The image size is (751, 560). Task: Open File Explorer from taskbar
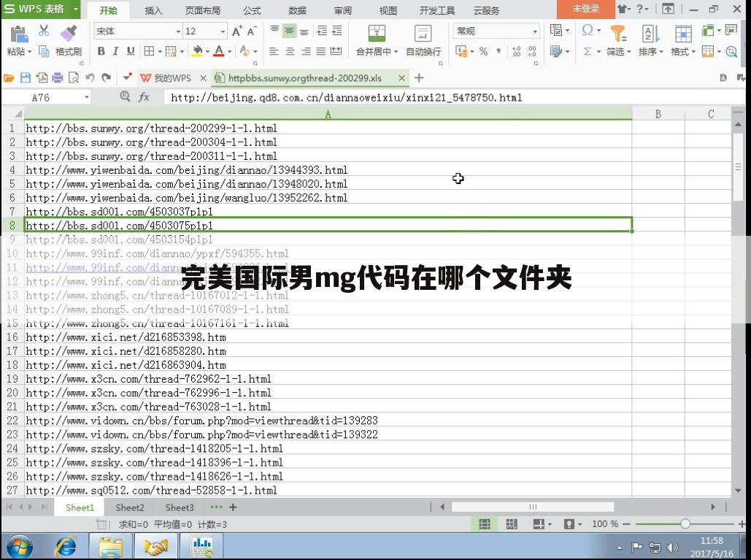coord(110,547)
